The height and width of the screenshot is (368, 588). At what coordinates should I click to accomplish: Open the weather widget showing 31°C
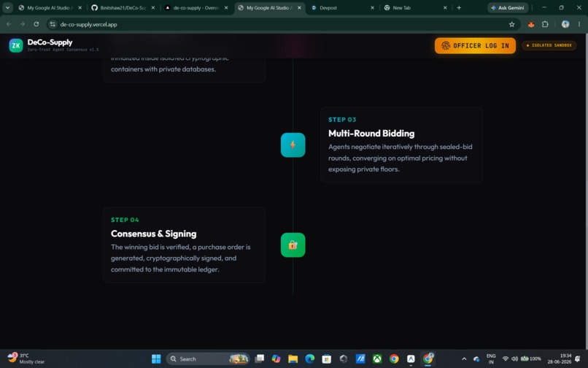click(26, 359)
